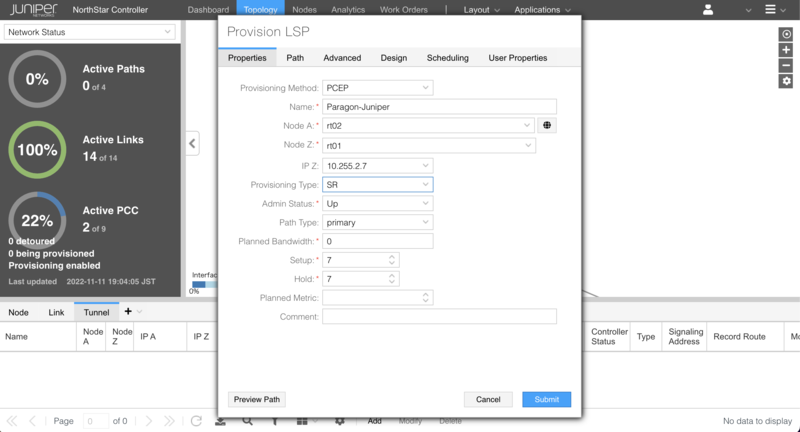Viewport: 800px width, 432px height.
Task: Click the Comment input field
Action: (x=439, y=317)
